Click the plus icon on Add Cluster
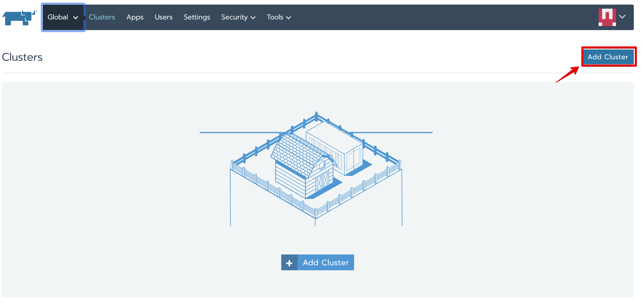 point(289,263)
